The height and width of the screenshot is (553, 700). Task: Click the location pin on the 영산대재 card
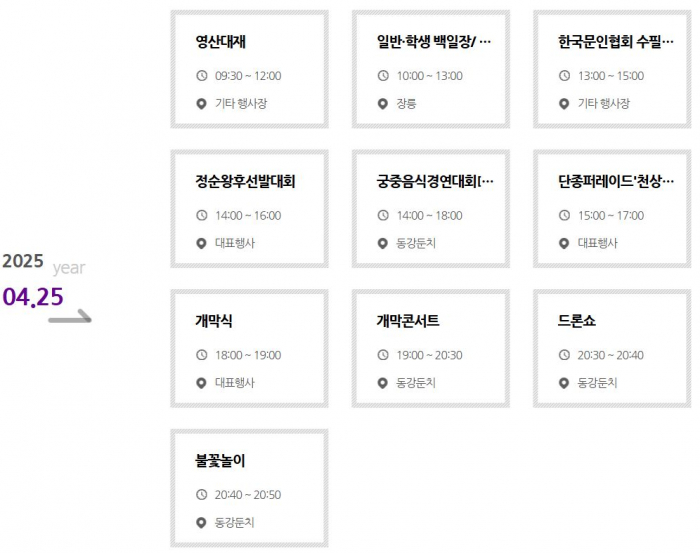click(x=202, y=104)
